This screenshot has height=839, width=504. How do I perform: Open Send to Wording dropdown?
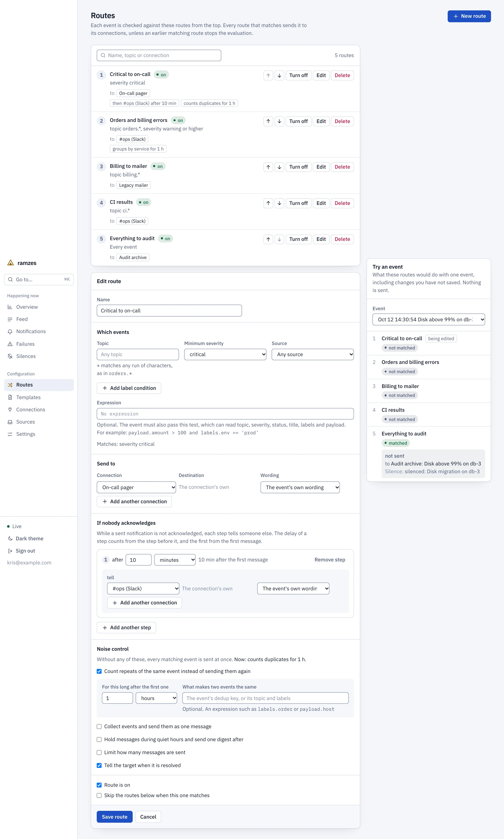pyautogui.click(x=300, y=487)
